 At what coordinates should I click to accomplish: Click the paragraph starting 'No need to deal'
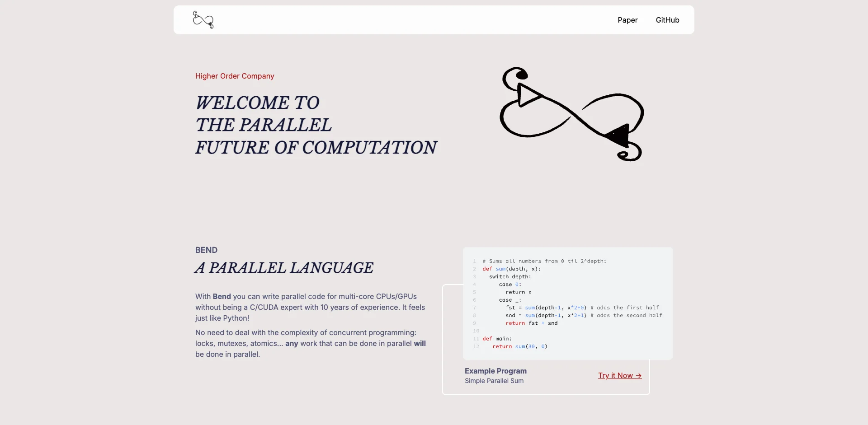click(311, 343)
